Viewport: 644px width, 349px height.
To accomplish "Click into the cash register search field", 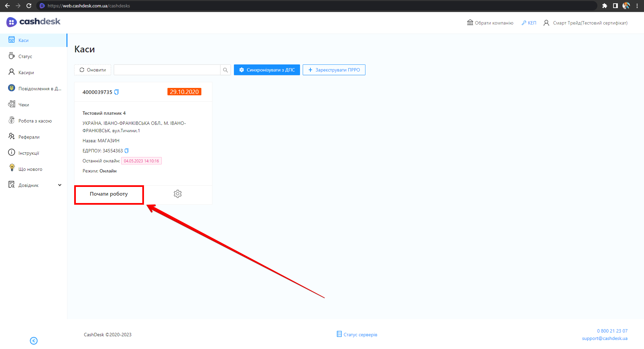I will point(167,70).
